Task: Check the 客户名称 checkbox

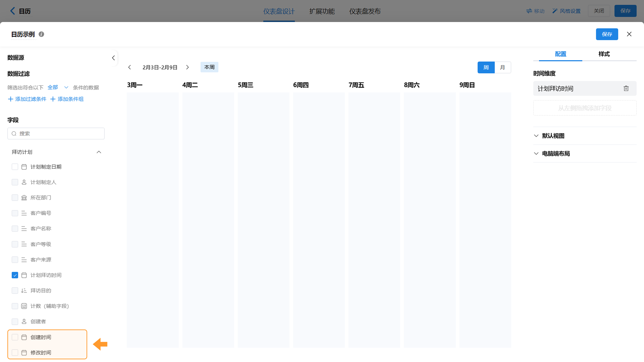Action: click(15, 228)
